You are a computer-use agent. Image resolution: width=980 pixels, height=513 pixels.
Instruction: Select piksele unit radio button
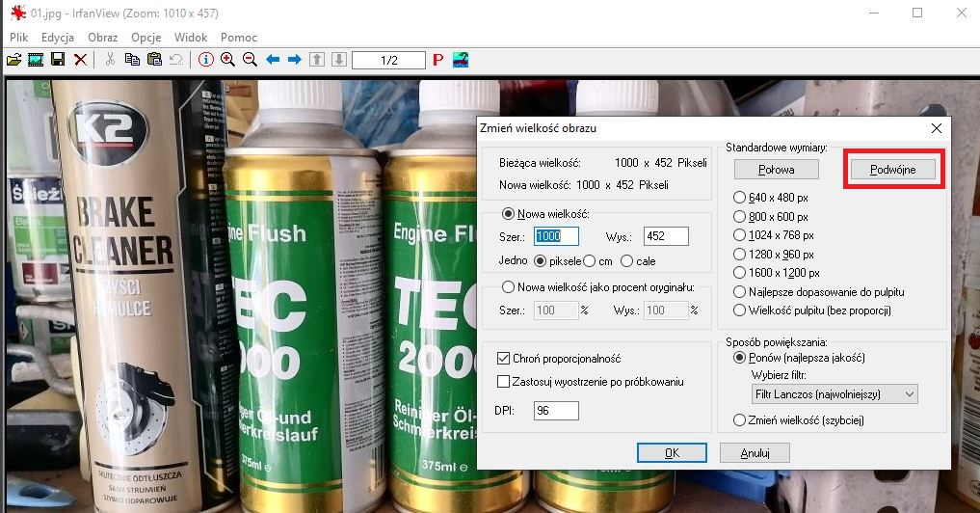(x=540, y=261)
